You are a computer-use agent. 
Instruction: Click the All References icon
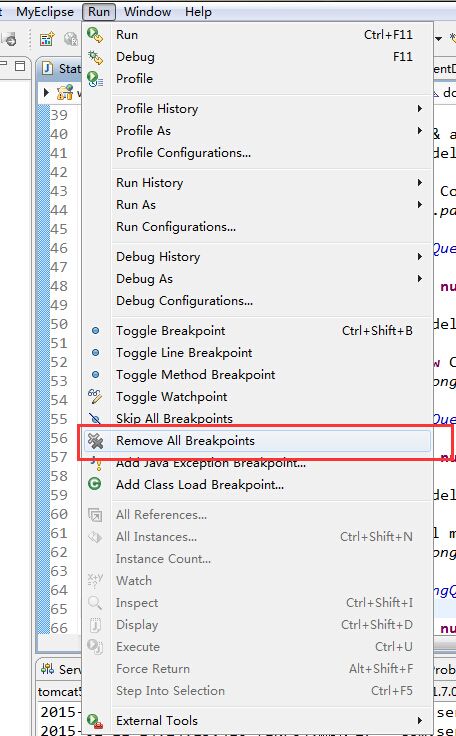[95, 515]
